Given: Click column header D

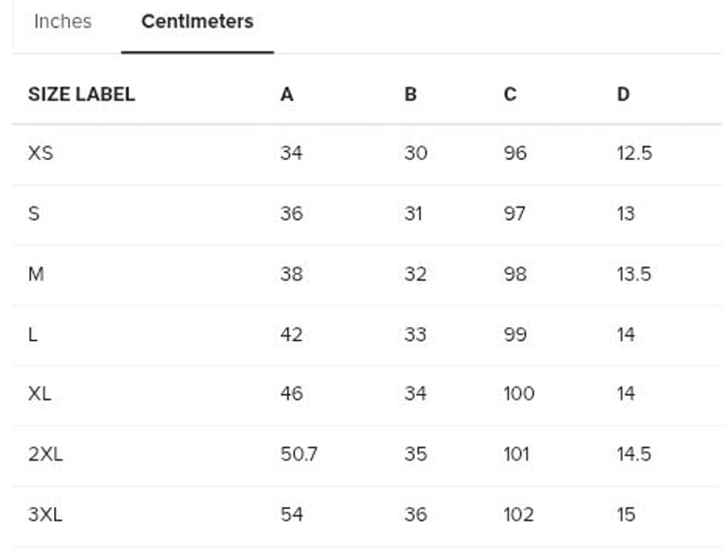Looking at the screenshot, I should (623, 94).
